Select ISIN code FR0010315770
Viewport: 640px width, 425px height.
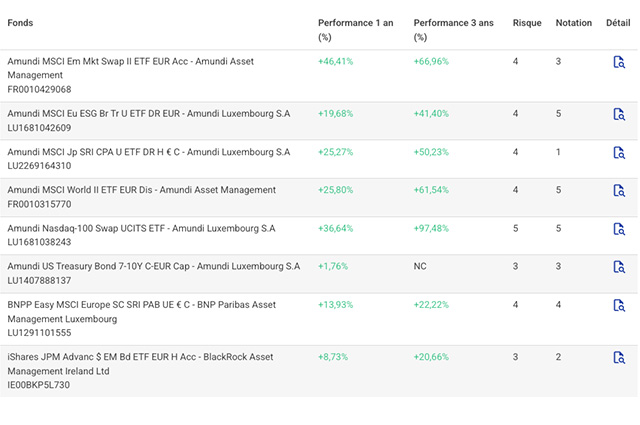coord(39,204)
